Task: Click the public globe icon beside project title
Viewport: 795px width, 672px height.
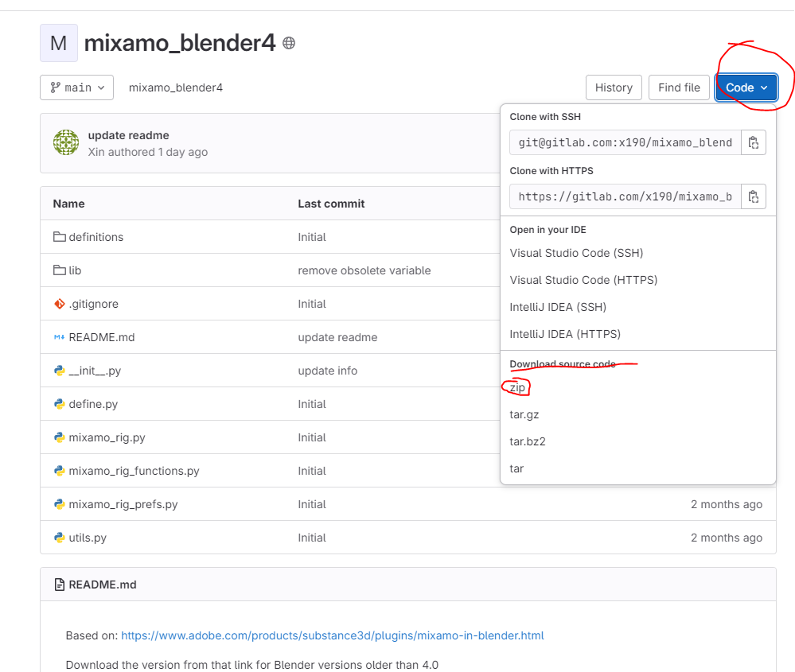Action: (289, 43)
